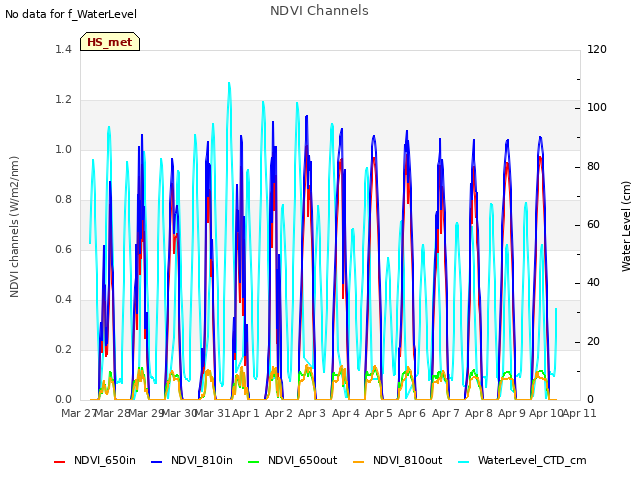
Task: Click the 1.4 left axis tick label
Action: (x=63, y=49)
